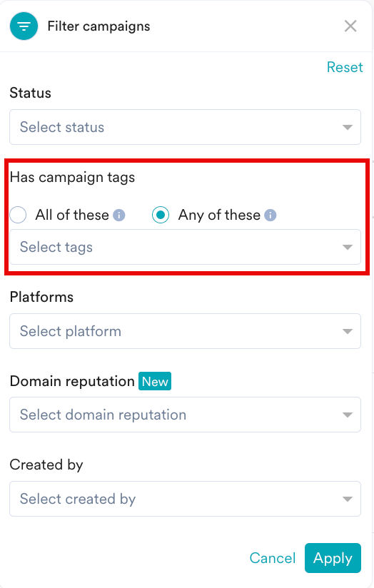Click the dropdown arrow in Status field
This screenshot has width=374, height=588.
point(348,128)
